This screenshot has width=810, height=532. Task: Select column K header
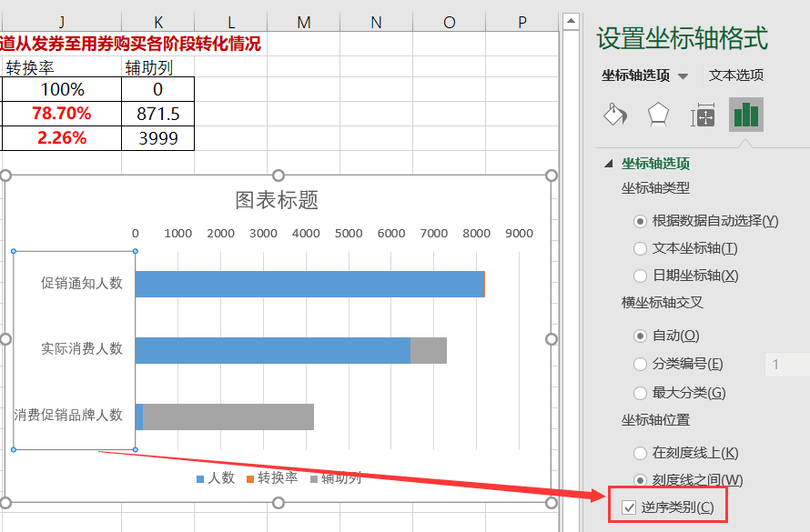tap(158, 22)
